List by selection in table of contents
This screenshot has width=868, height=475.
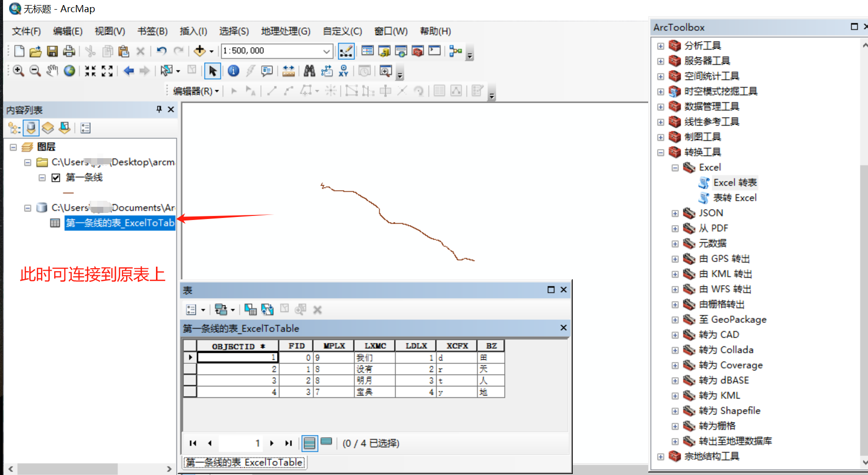tap(64, 128)
